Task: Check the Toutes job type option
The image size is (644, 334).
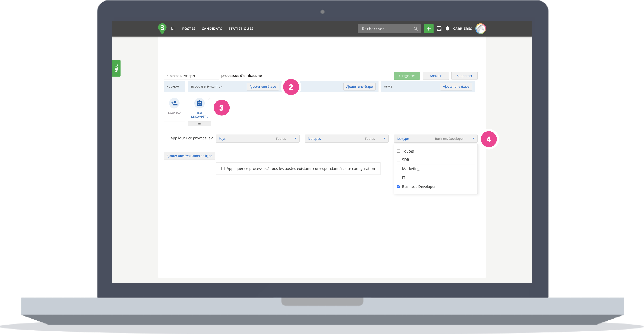Action: 399,151
